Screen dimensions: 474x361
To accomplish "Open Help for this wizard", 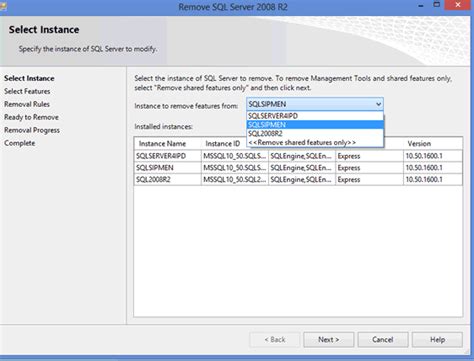I will click(437, 340).
